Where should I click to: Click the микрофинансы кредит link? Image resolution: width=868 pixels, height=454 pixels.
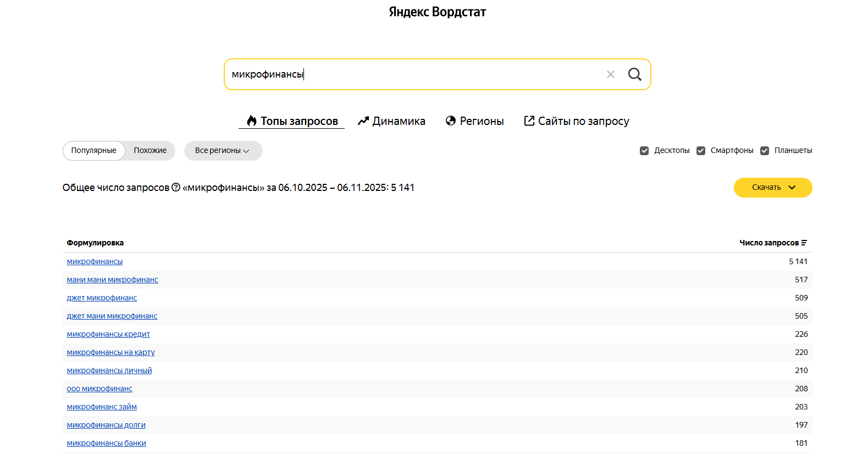[x=108, y=334]
